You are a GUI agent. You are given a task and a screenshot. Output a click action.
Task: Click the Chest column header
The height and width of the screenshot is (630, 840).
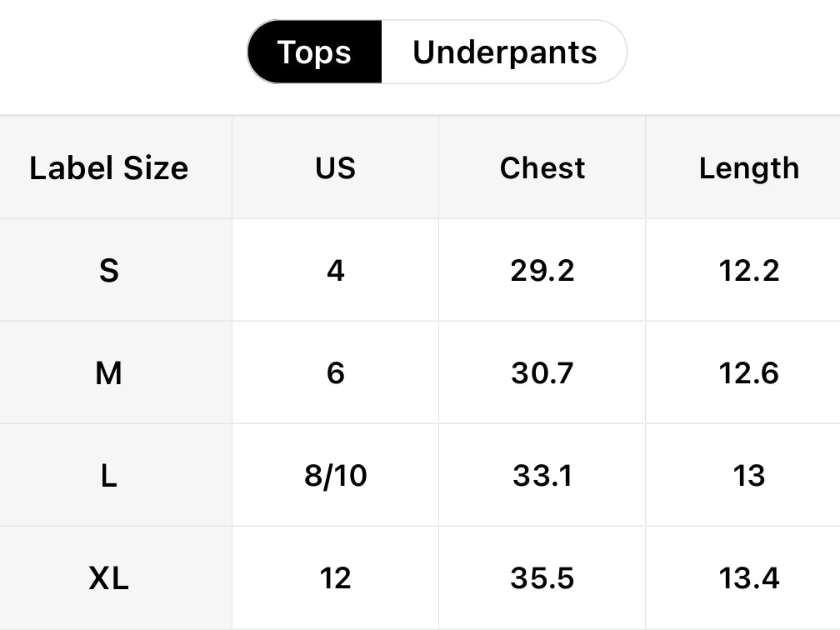(542, 168)
